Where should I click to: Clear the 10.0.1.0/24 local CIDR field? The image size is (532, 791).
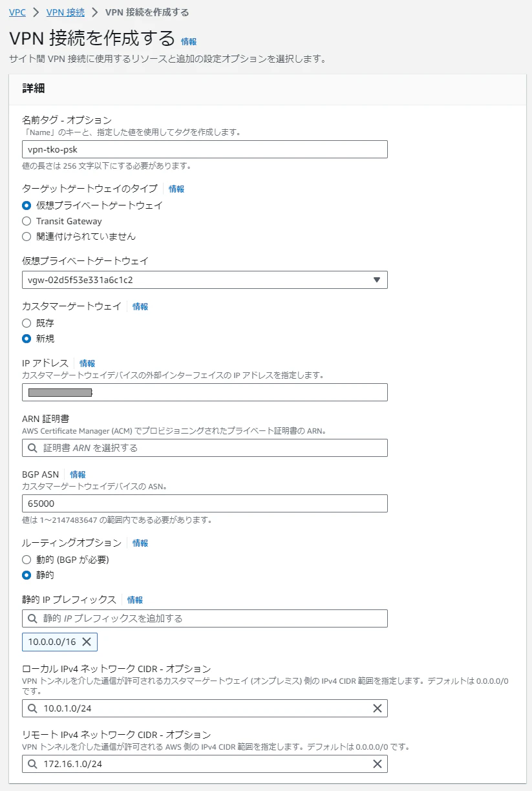378,708
